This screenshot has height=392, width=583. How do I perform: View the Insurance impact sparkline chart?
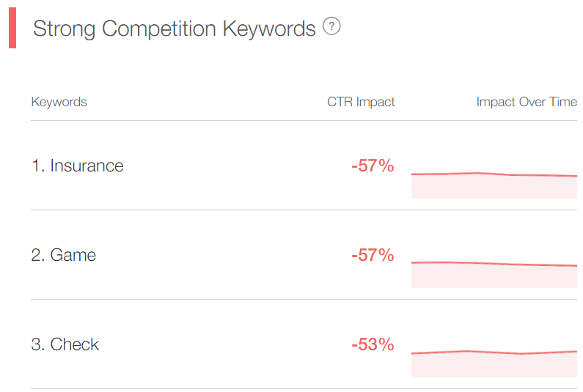[x=494, y=185]
